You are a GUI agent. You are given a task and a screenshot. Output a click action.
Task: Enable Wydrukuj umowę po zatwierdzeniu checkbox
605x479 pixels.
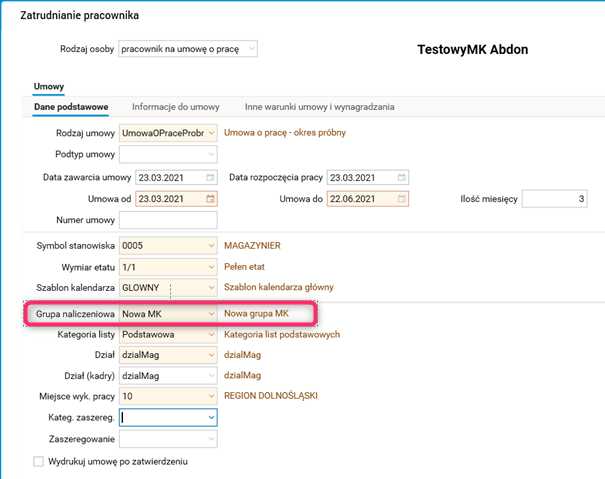click(39, 462)
